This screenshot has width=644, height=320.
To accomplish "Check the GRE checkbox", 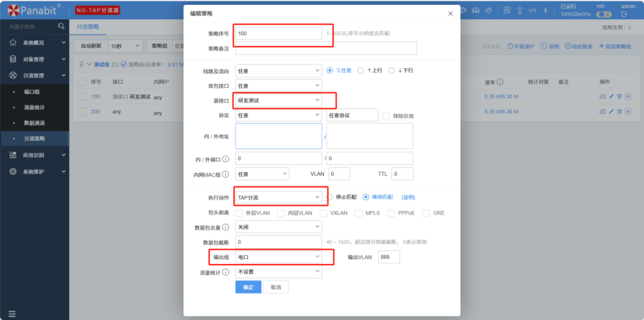I will click(426, 213).
